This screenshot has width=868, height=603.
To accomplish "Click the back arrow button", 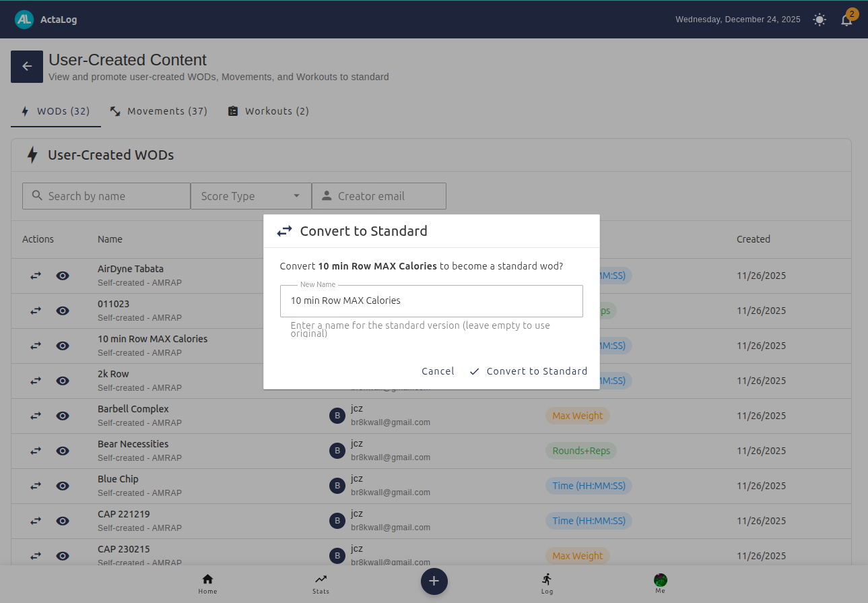I will pyautogui.click(x=27, y=67).
